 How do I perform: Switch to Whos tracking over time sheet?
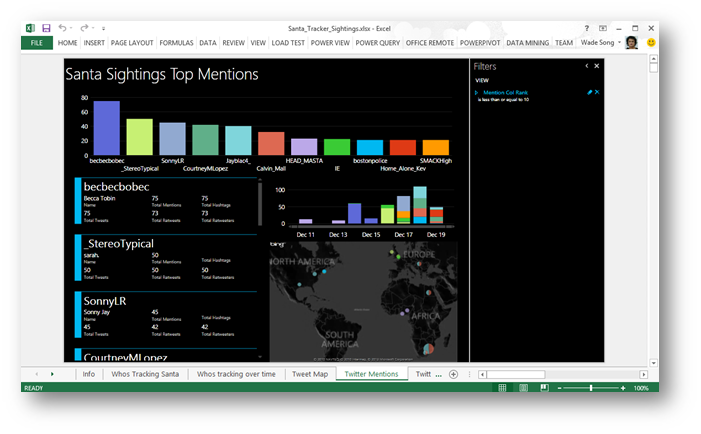pyautogui.click(x=236, y=374)
